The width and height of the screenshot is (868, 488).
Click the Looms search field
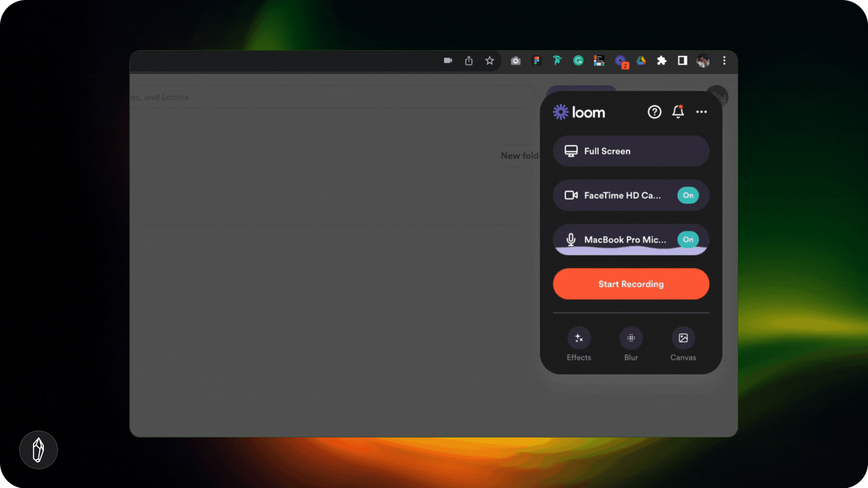coord(316,97)
